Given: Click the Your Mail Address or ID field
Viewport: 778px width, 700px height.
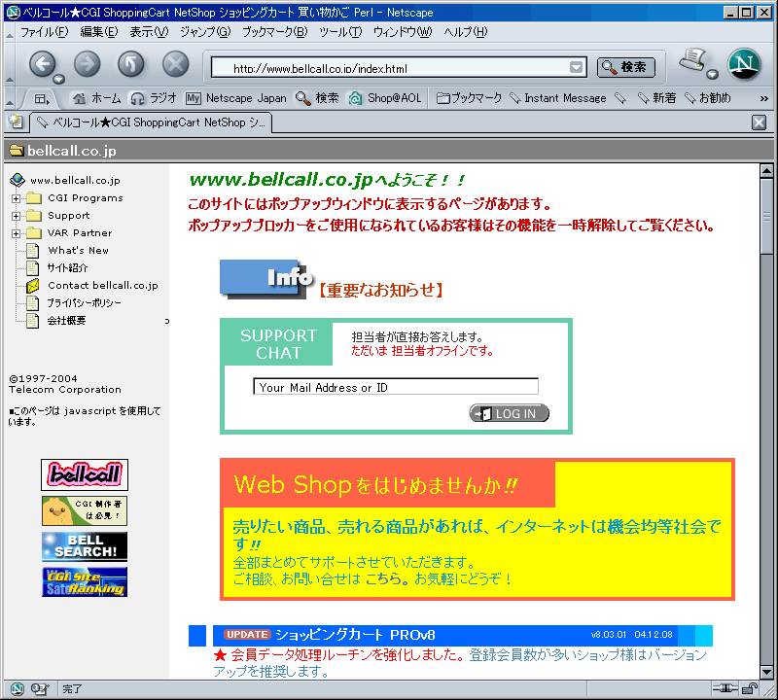Looking at the screenshot, I should coord(396,387).
